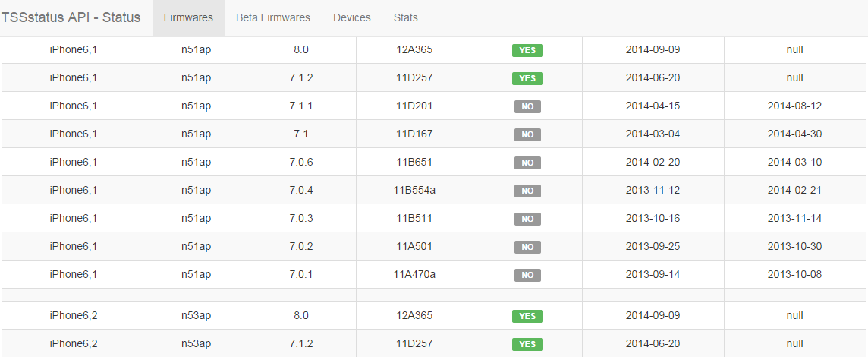Go to the Stats tab

406,17
